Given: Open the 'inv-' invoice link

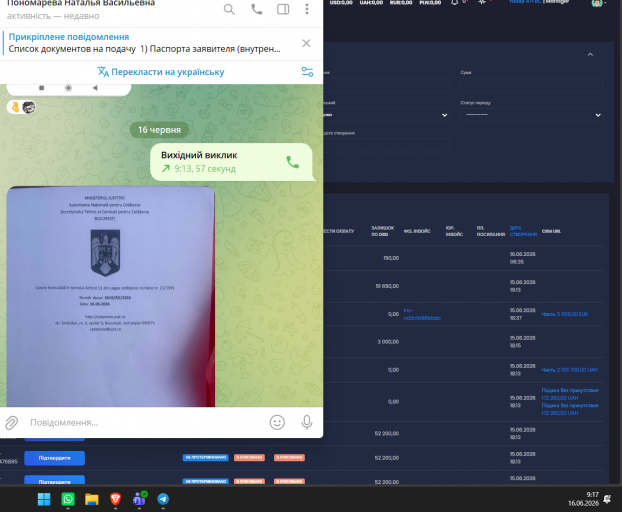Looking at the screenshot, I should click(x=422, y=314).
